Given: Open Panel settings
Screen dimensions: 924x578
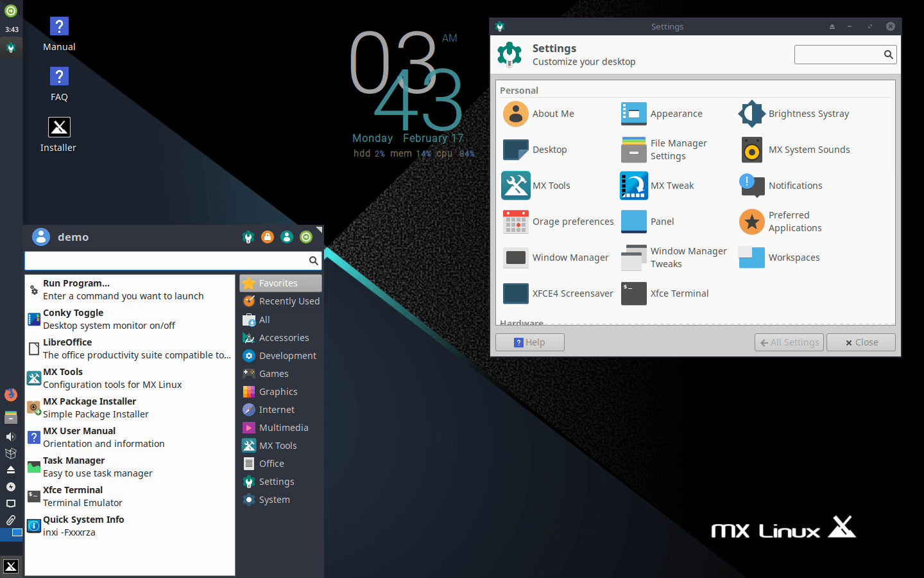Looking at the screenshot, I should pos(647,222).
